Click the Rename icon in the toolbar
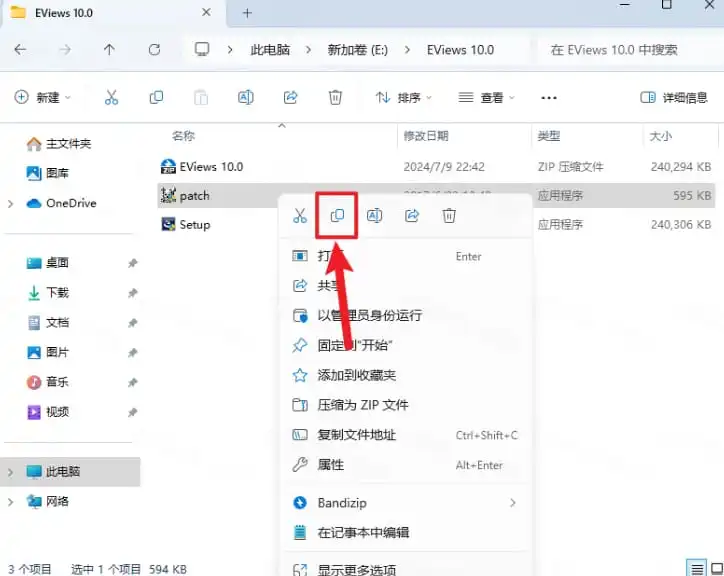Viewport: 724px width, 576px height. 246,97
